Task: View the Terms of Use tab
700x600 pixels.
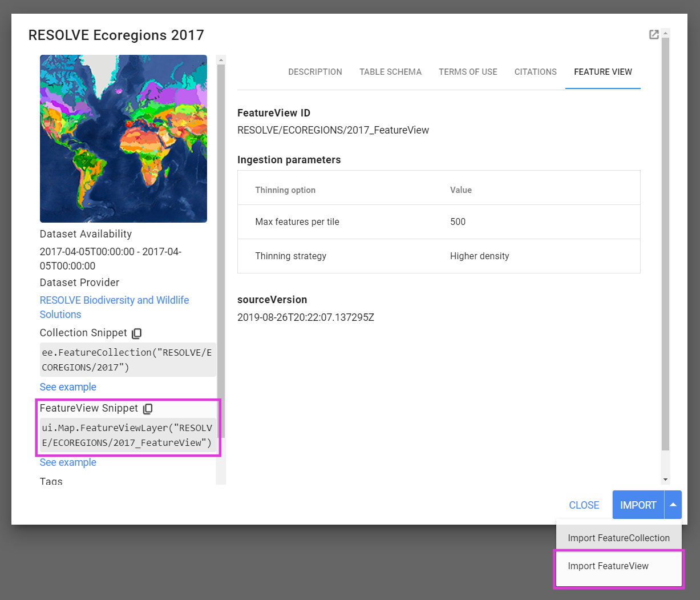Action: click(468, 72)
